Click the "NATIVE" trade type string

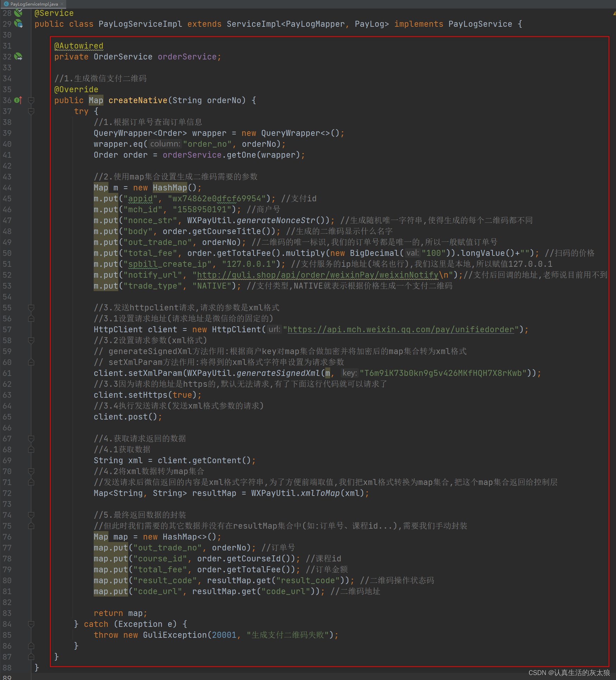click(x=212, y=286)
